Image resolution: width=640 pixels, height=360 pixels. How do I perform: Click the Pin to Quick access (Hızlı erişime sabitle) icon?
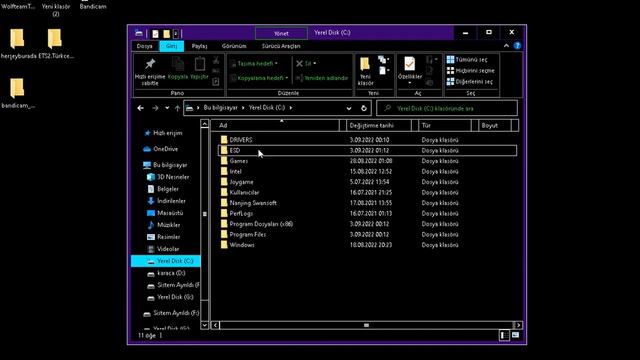[x=150, y=64]
